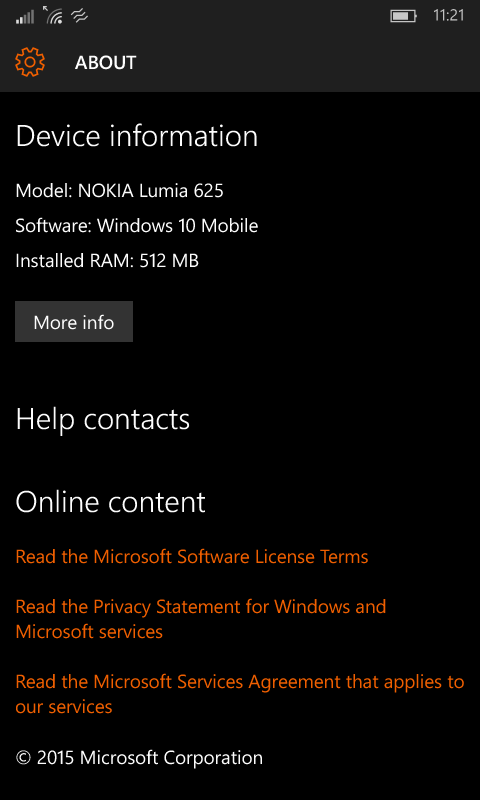Read the Microsoft Software License Terms
Image resolution: width=480 pixels, height=800 pixels.
(192, 556)
